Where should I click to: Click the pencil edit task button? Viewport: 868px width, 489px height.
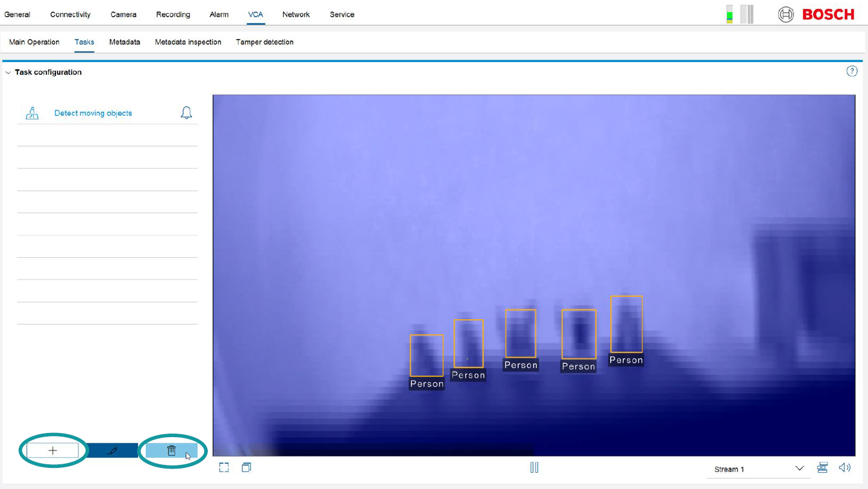[112, 450]
